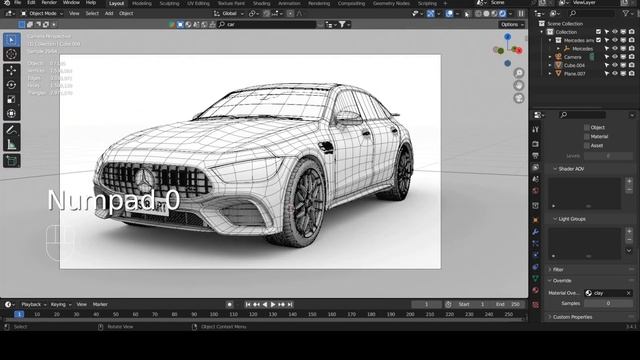
Task: Pick the Scale tool
Action: pyautogui.click(x=11, y=99)
